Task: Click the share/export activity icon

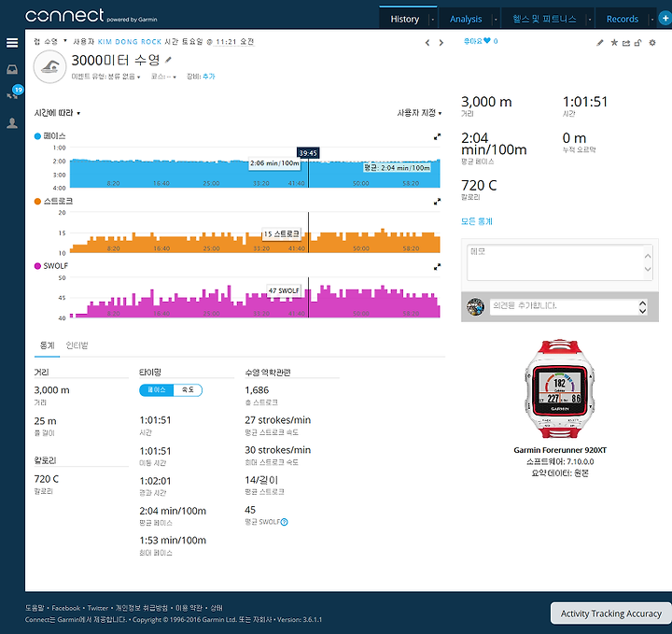Action: (626, 42)
